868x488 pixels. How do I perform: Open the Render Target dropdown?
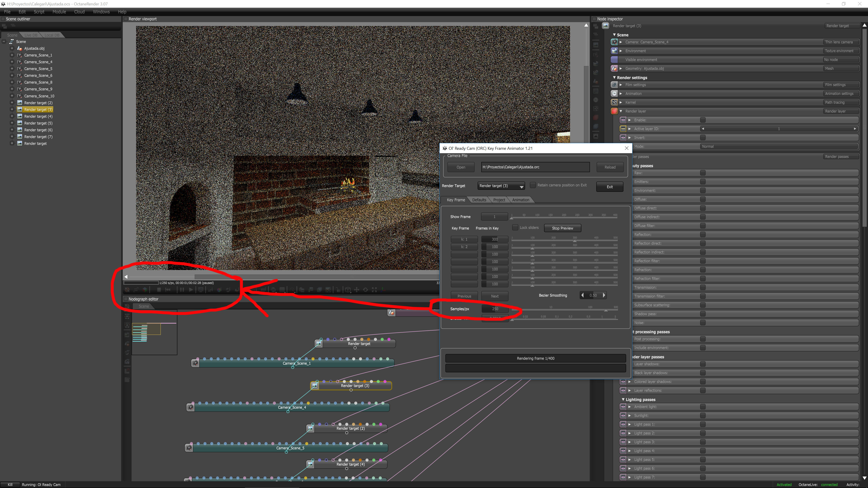click(501, 186)
